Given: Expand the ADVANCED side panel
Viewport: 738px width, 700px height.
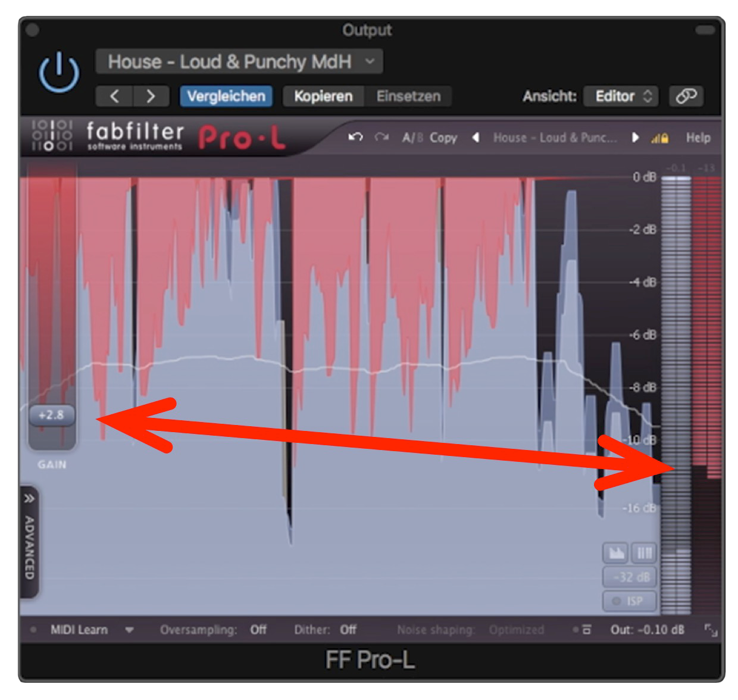Looking at the screenshot, I should tap(29, 542).
